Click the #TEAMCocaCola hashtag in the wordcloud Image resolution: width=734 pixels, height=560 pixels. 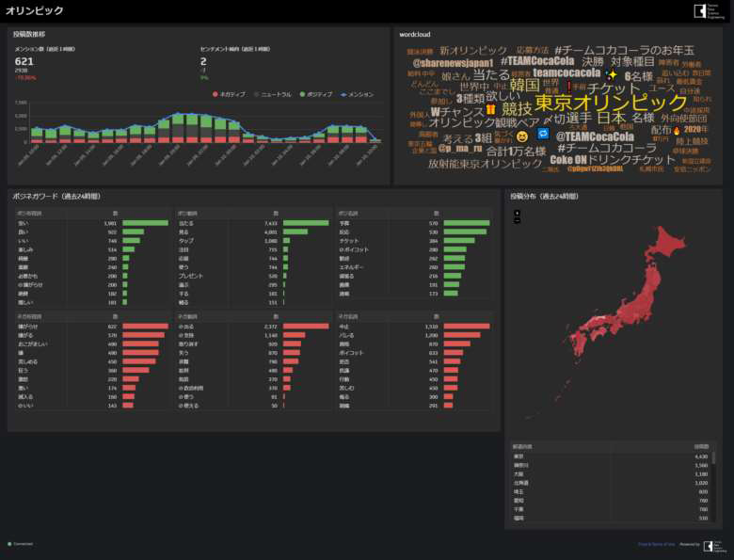(x=537, y=61)
